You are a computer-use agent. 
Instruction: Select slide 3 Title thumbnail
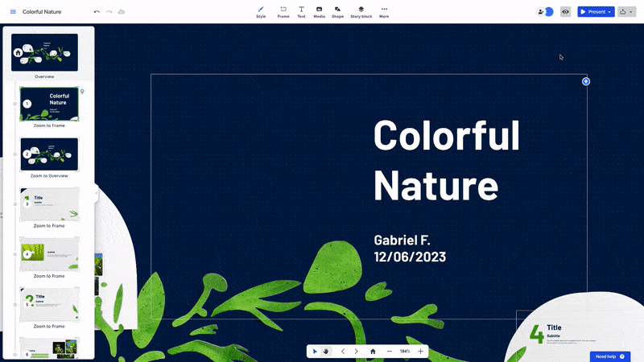49,204
